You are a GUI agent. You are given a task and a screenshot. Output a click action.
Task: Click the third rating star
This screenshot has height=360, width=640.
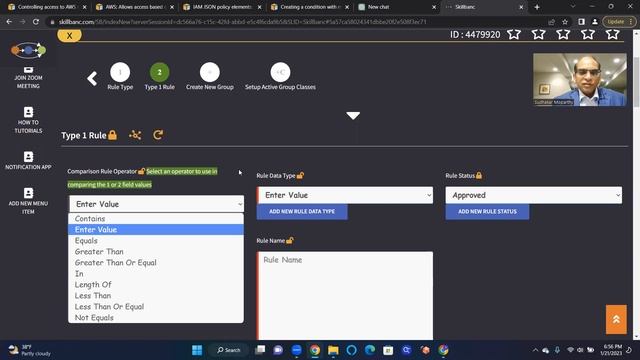click(563, 34)
